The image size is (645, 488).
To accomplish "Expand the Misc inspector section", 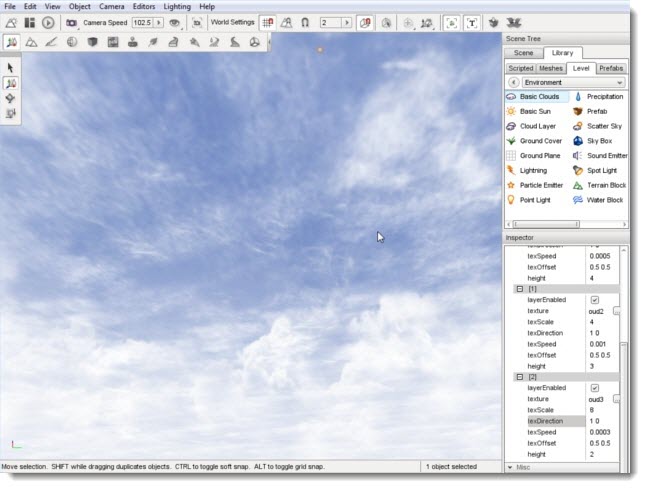I will tap(510, 467).
